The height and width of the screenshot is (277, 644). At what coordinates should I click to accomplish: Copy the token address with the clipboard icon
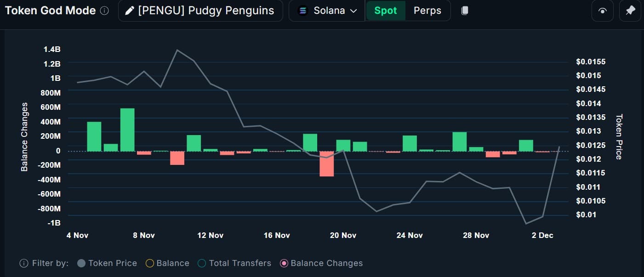[x=464, y=10]
